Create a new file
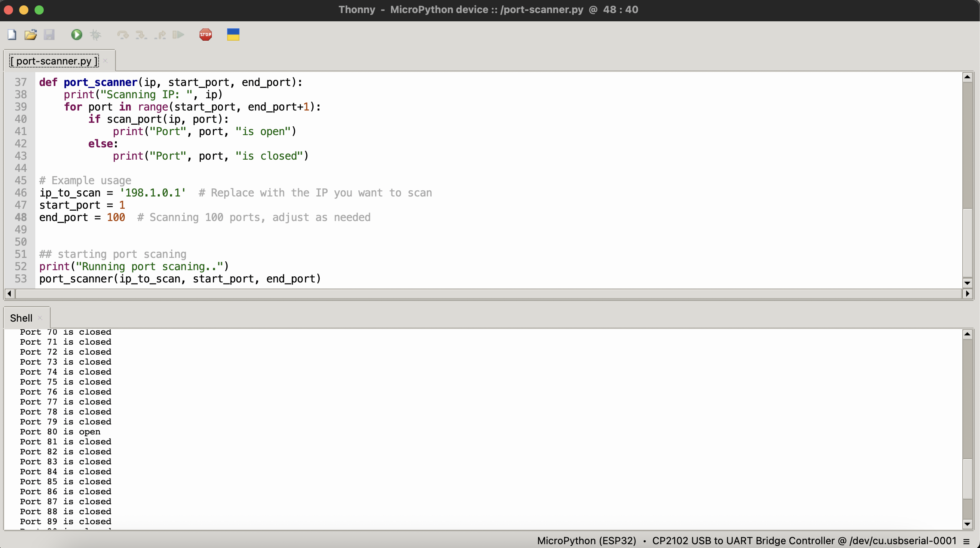This screenshot has width=980, height=548. point(12,34)
